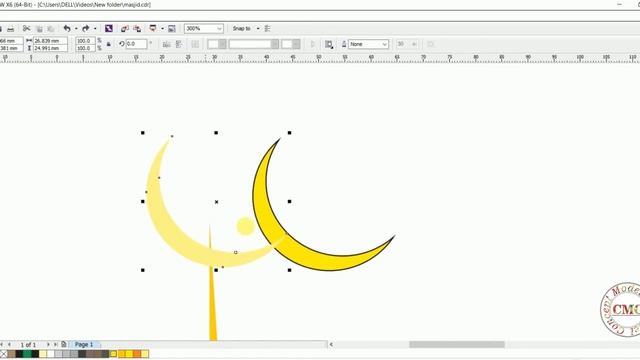
Task: Open the Application launcher dropdown arrow
Action: pyautogui.click(x=162, y=29)
